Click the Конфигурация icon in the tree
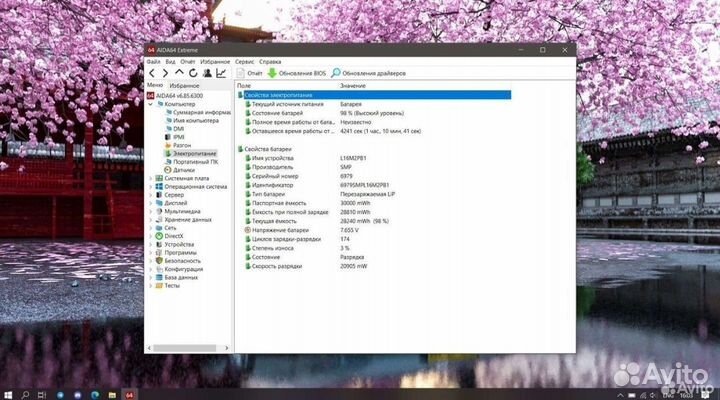This screenshot has height=400, width=720. click(159, 269)
